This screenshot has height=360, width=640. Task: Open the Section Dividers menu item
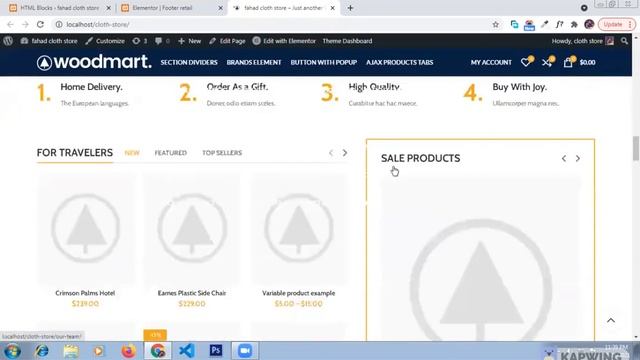[x=189, y=62]
